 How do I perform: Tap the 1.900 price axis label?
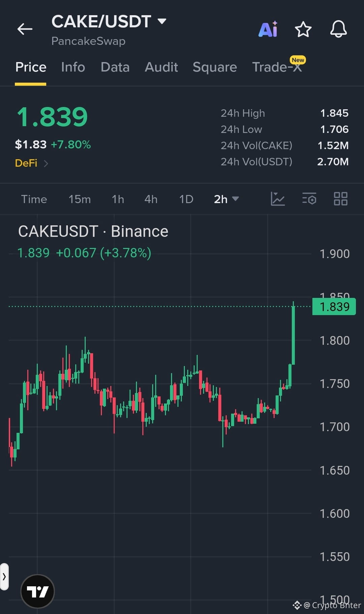(334, 254)
